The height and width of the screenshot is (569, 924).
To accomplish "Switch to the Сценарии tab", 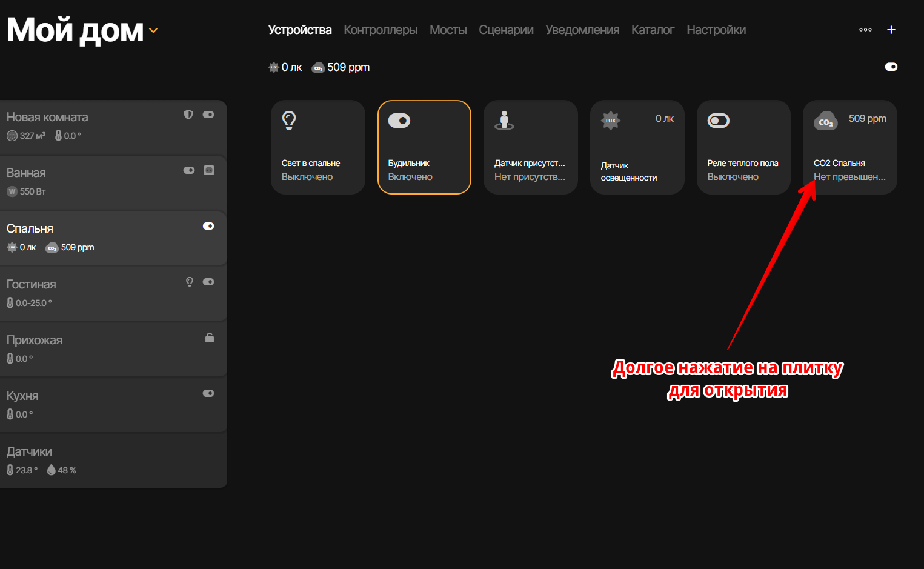I will point(506,30).
